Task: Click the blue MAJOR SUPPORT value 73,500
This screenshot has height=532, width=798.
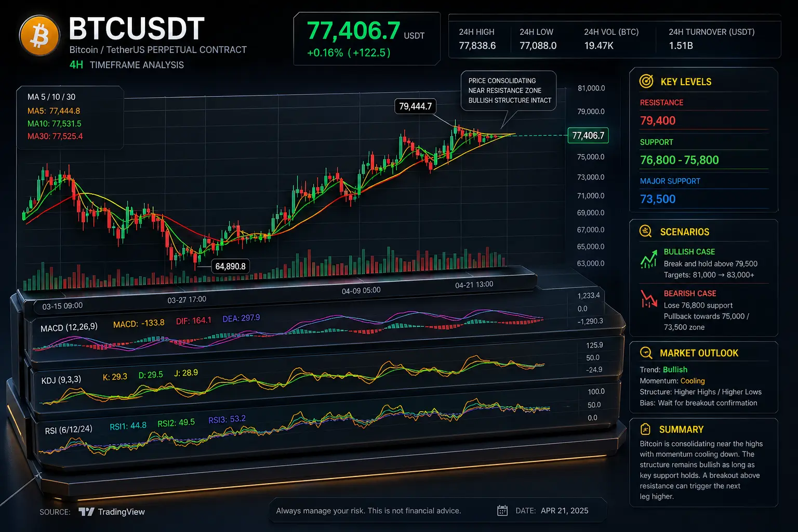Action: click(x=658, y=199)
